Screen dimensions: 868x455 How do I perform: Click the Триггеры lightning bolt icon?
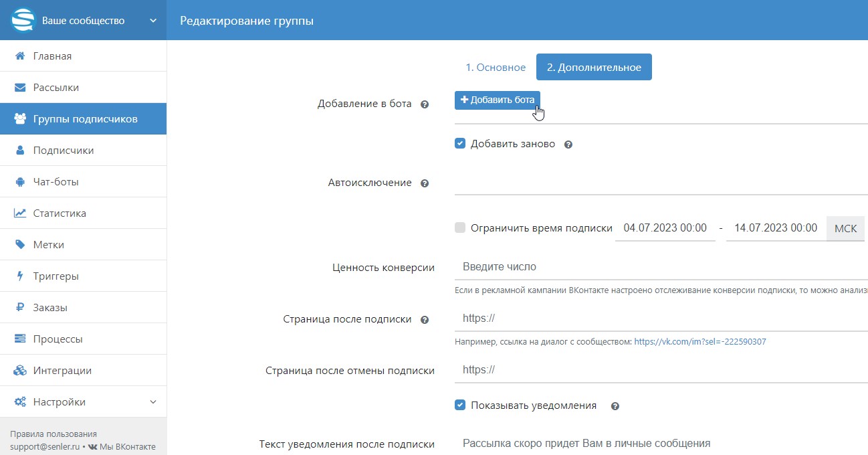[x=20, y=276]
